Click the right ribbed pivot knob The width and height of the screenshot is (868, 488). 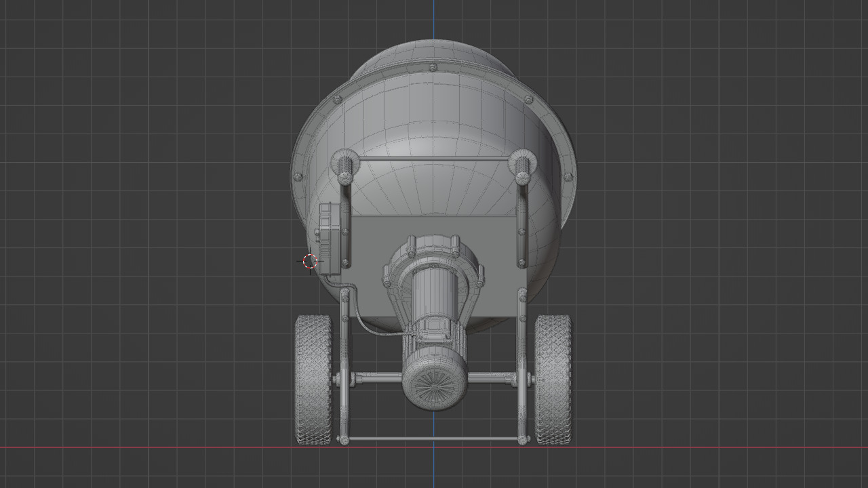click(522, 167)
